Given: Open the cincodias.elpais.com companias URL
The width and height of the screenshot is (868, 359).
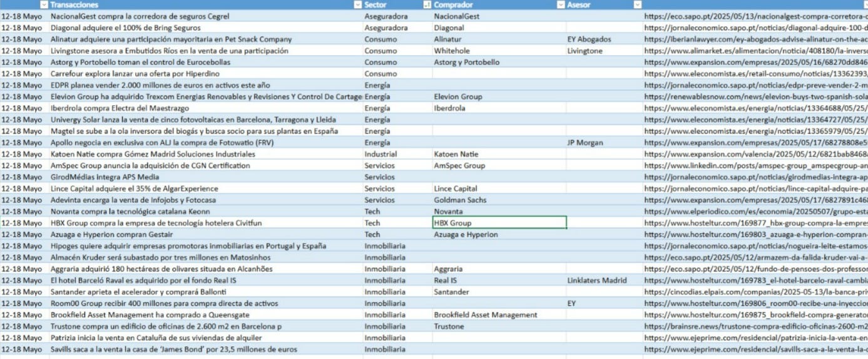Looking at the screenshot, I should click(x=755, y=291).
